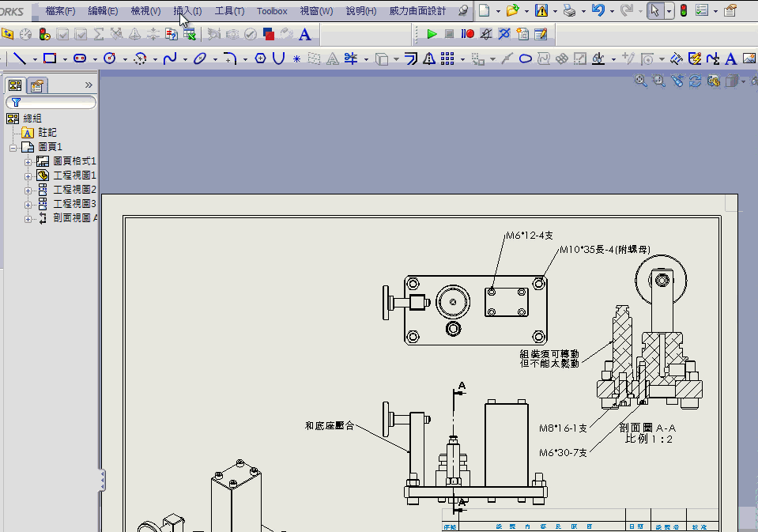Select the Rectangle sketch tool

pos(50,58)
